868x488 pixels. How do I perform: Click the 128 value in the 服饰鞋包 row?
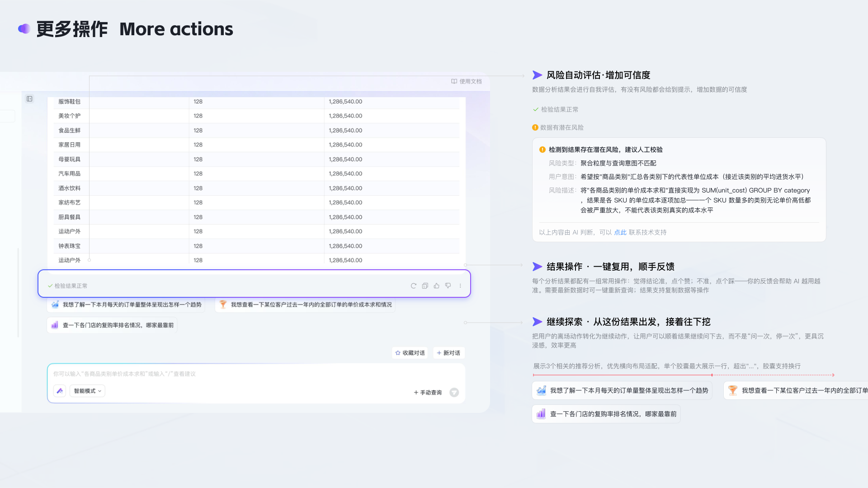pos(198,102)
